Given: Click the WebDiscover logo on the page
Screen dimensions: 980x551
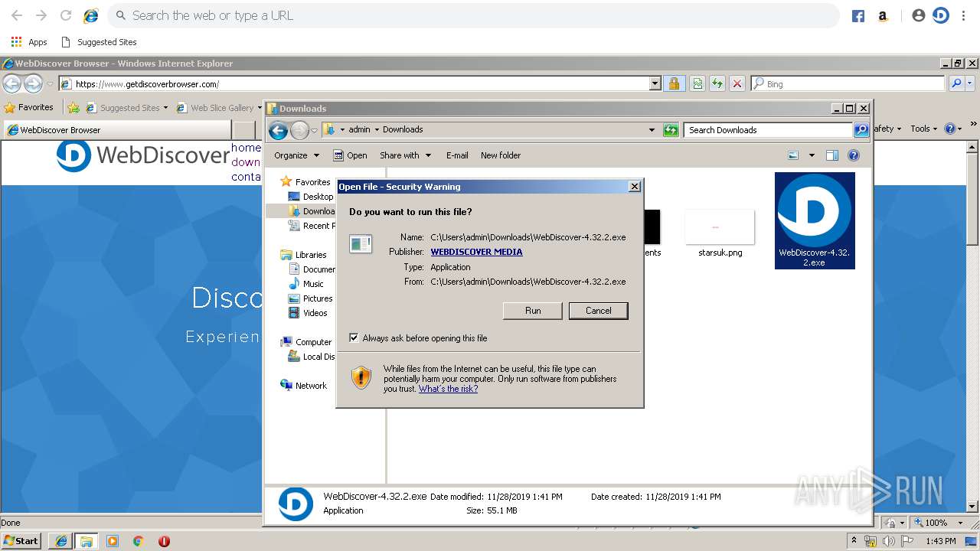Looking at the screenshot, I should (142, 156).
